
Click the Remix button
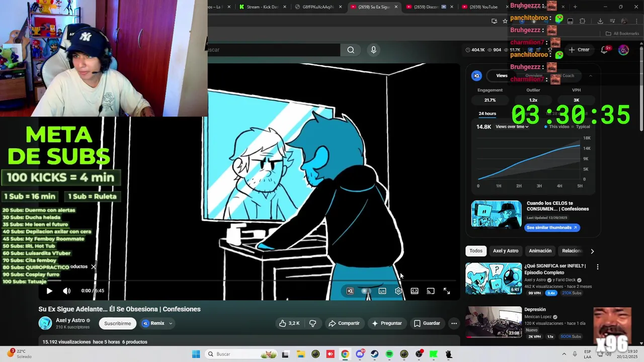[x=153, y=323]
